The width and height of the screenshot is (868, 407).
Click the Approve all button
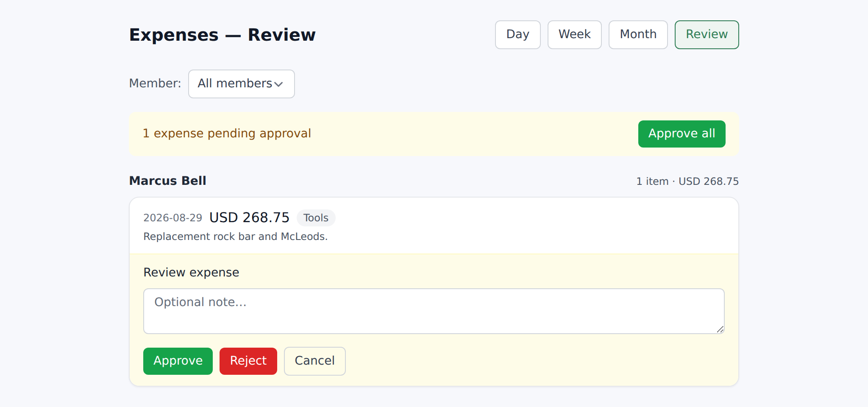click(x=682, y=134)
